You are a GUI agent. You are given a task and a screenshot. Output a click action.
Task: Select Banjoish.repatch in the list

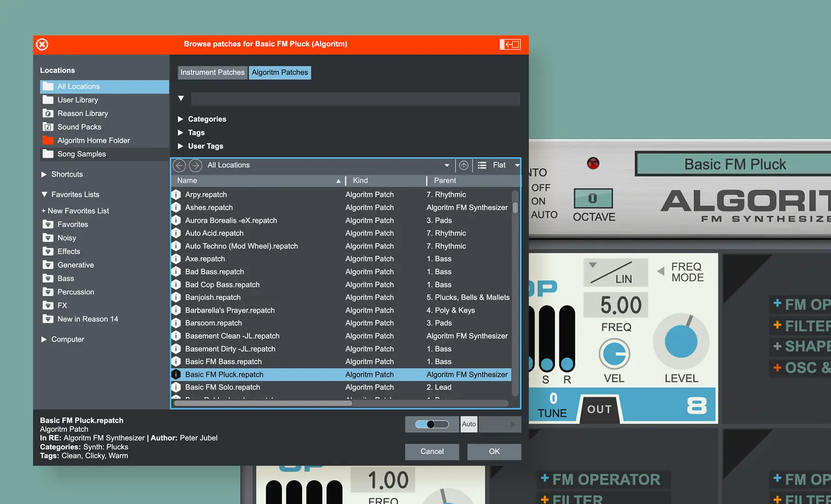341,297
